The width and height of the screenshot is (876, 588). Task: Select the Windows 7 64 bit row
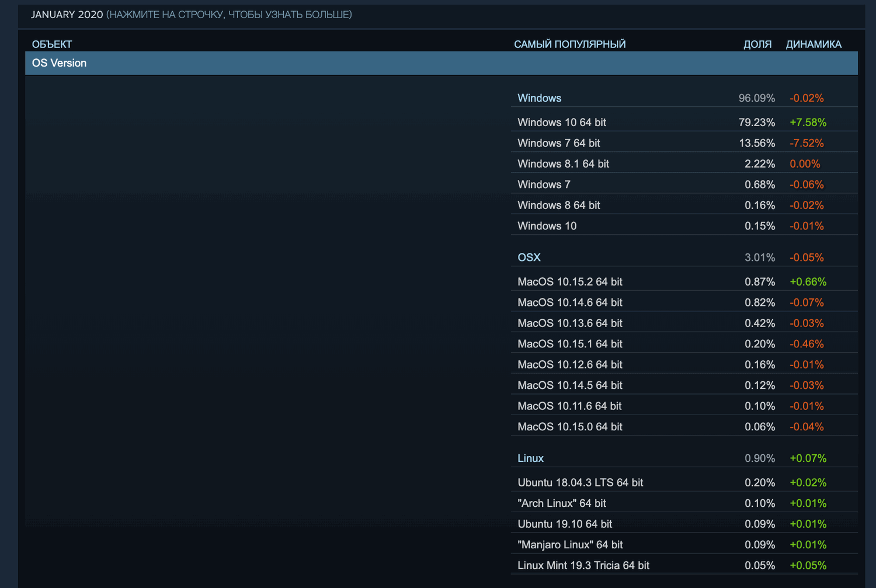pyautogui.click(x=558, y=142)
